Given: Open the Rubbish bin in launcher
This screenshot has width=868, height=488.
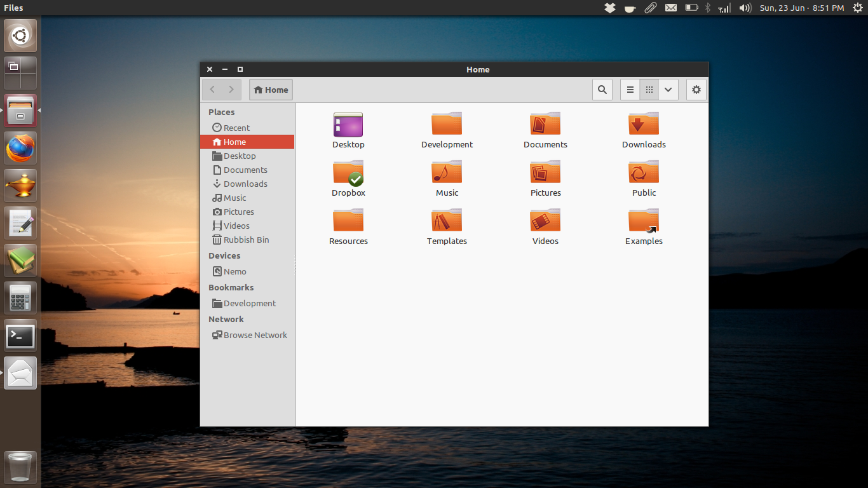Looking at the screenshot, I should pyautogui.click(x=20, y=468).
